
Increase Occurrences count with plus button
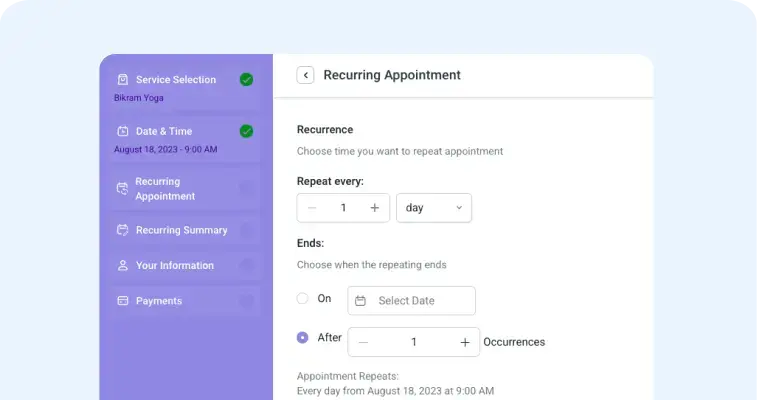(465, 342)
